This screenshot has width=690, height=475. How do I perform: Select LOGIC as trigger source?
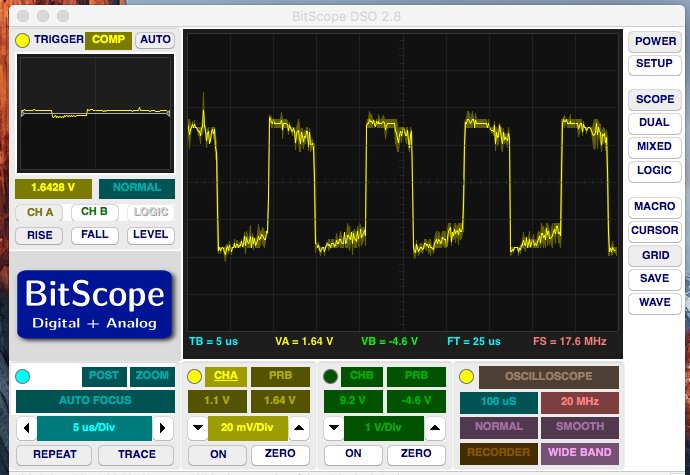(x=151, y=213)
